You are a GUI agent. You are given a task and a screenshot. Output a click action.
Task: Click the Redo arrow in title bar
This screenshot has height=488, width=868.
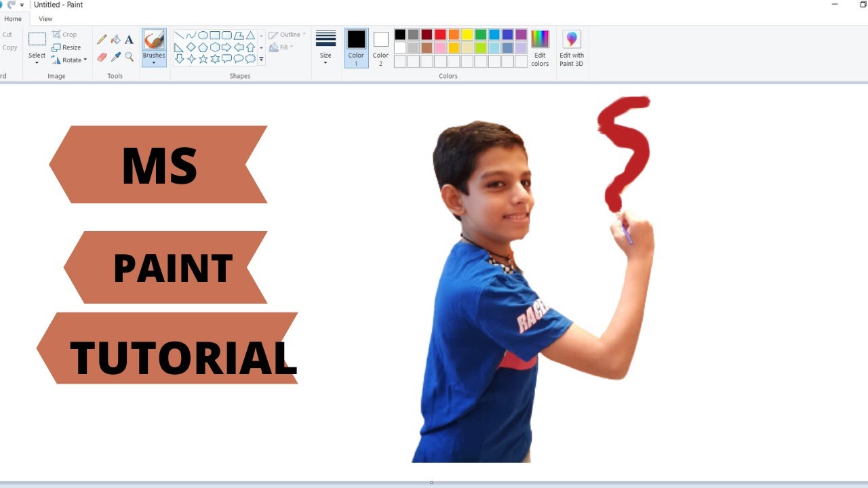point(12,4)
